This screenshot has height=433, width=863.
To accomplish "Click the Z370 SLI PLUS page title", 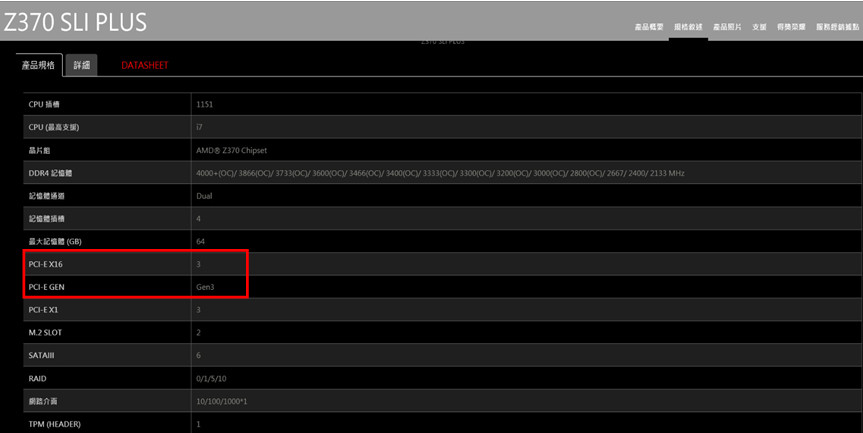I will click(x=75, y=22).
